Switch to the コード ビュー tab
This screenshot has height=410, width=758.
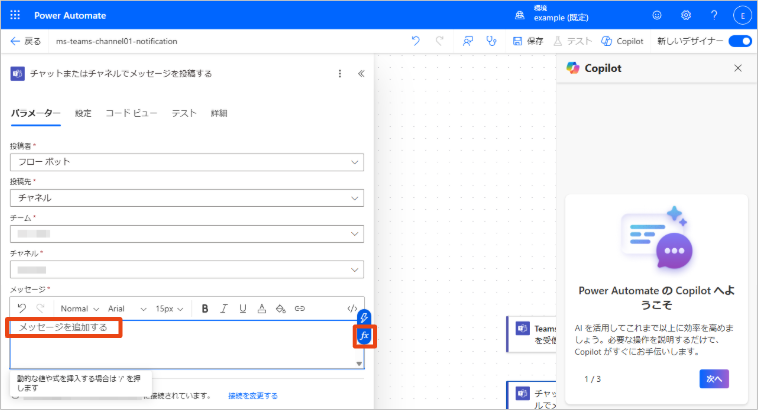pyautogui.click(x=131, y=113)
